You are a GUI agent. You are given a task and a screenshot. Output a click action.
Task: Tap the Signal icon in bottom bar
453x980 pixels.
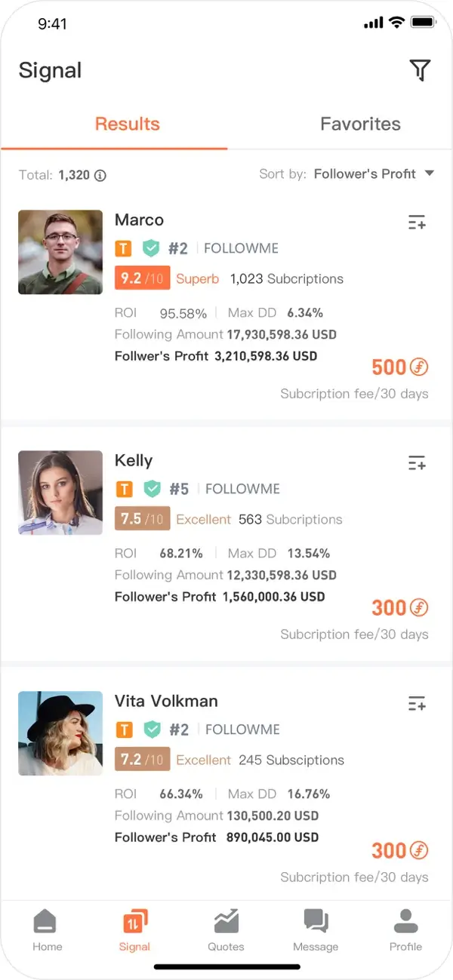(134, 929)
